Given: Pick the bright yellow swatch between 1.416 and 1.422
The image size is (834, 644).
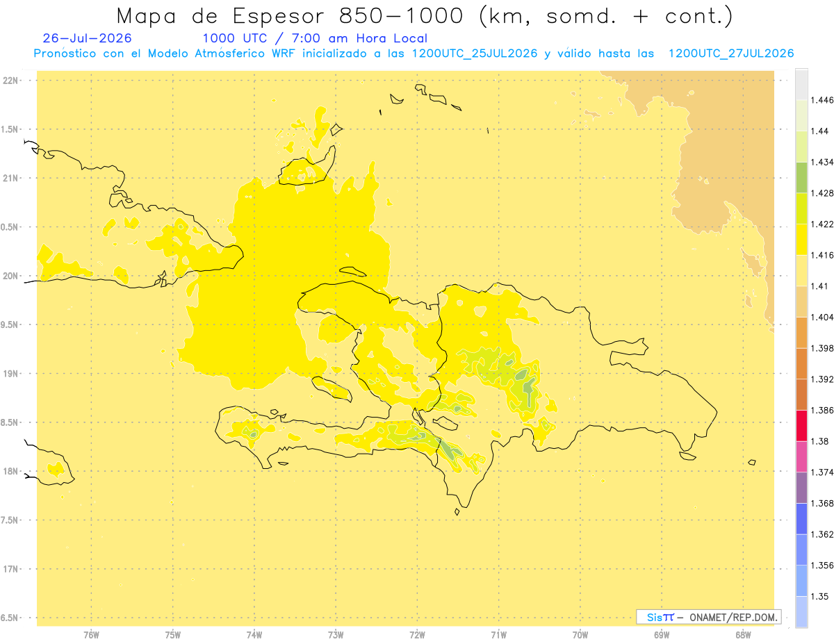Looking at the screenshot, I should (x=801, y=240).
